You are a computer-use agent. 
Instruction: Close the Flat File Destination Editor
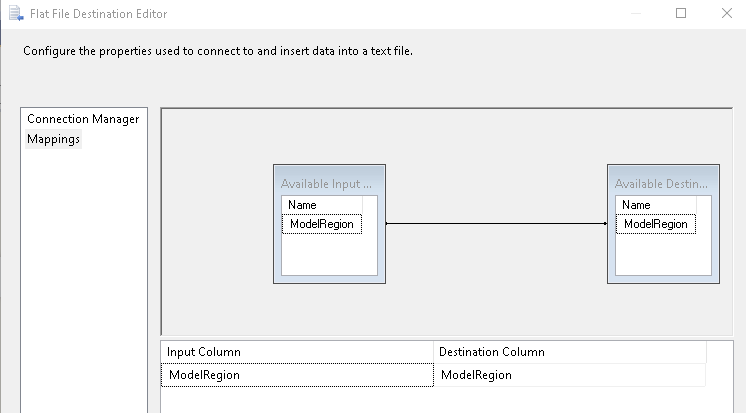pos(727,14)
